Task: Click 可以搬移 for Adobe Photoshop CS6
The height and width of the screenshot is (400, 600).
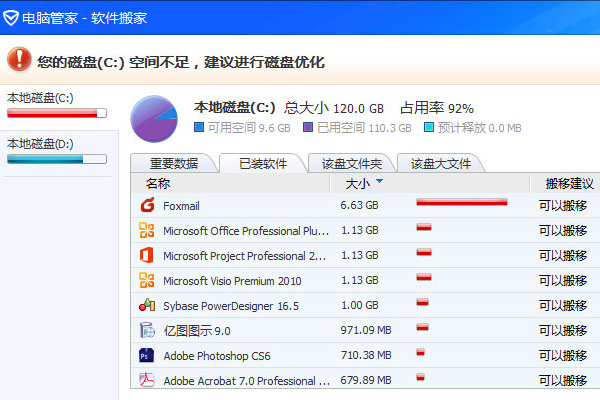Action: click(563, 356)
